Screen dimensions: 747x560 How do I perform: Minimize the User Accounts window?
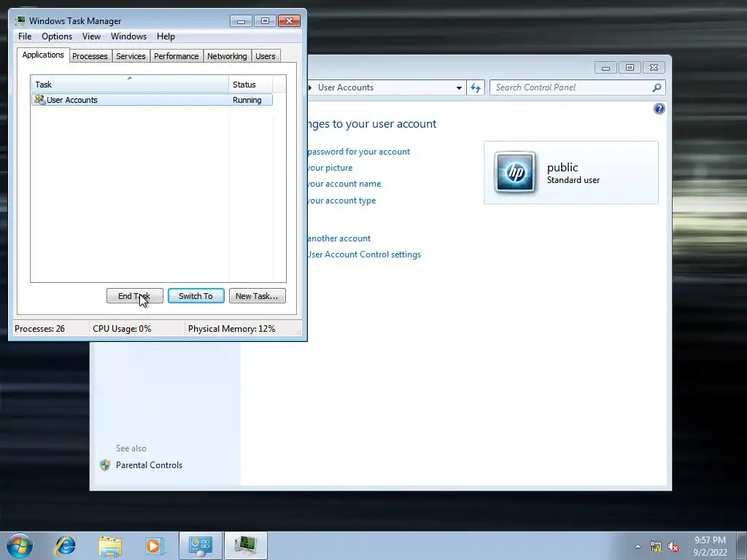click(605, 68)
